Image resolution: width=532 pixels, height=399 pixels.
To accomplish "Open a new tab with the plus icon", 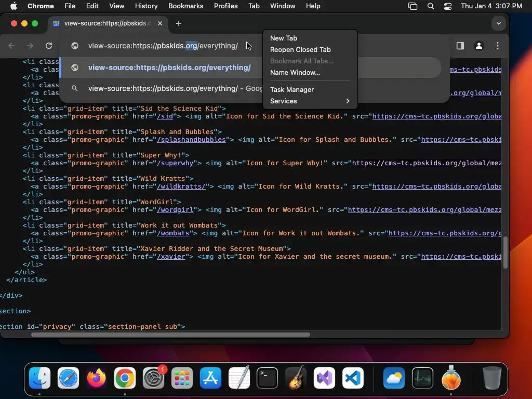I will click(x=179, y=23).
